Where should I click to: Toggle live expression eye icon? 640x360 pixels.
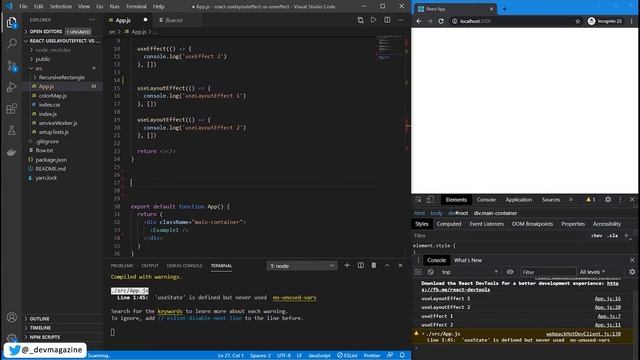pos(510,272)
